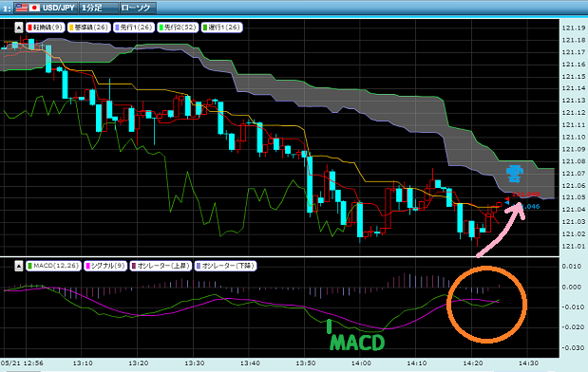The width and height of the screenshot is (588, 372).
Task: Click the blue 雲 cloud annotation
Action: pyautogui.click(x=515, y=174)
